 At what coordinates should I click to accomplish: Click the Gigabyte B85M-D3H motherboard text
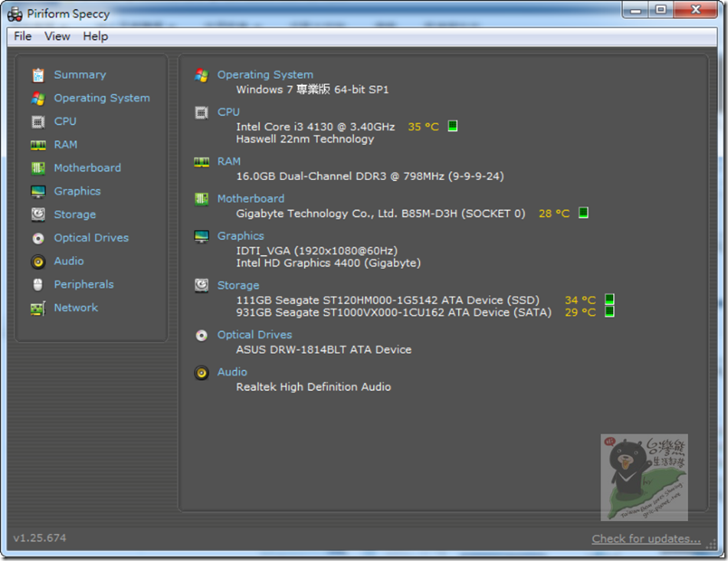[x=380, y=214]
